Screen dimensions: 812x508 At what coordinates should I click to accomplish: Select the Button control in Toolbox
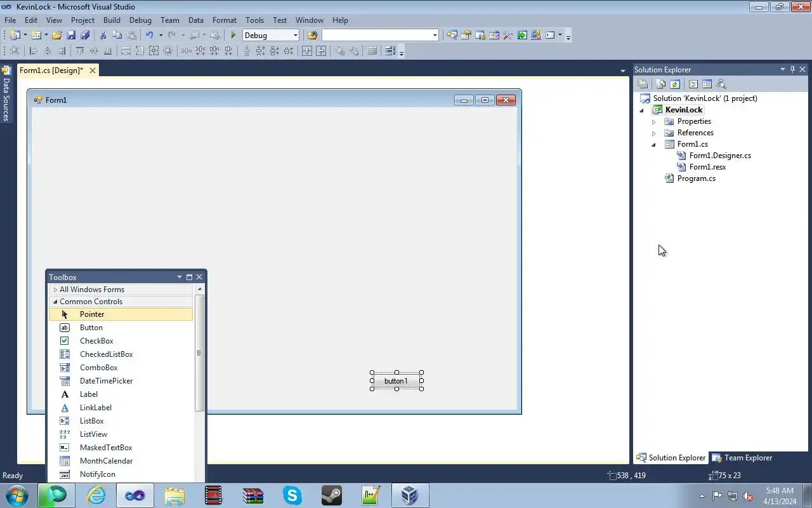click(x=121, y=328)
